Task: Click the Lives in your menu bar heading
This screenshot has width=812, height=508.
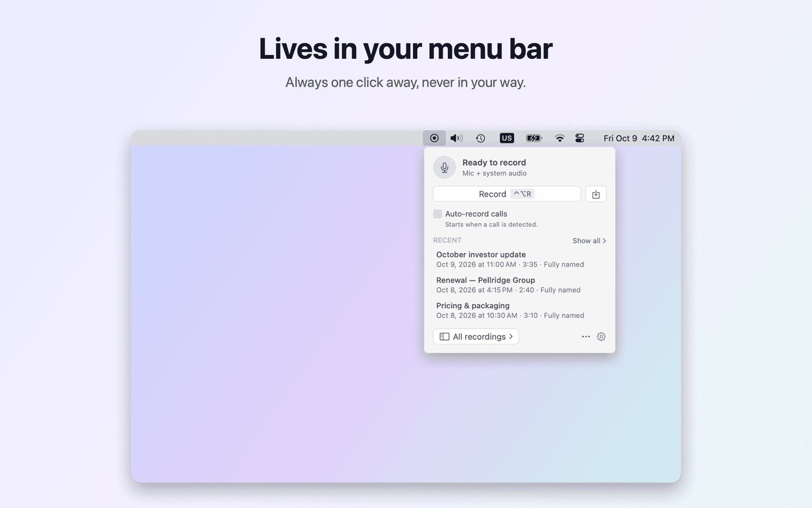Action: pos(406,48)
